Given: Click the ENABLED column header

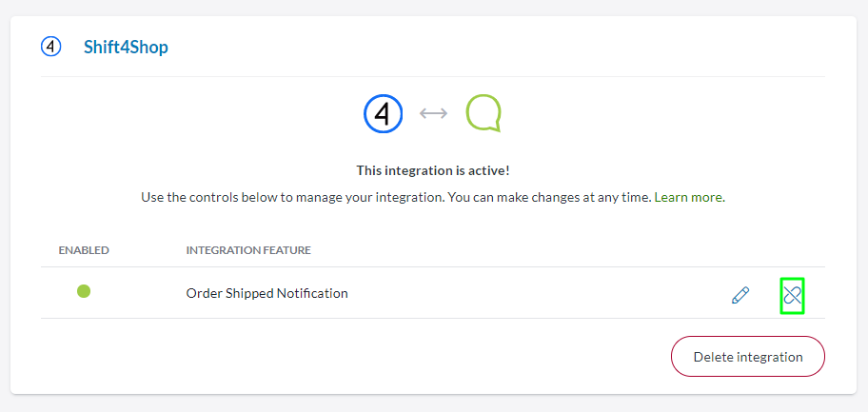Looking at the screenshot, I should tap(84, 250).
